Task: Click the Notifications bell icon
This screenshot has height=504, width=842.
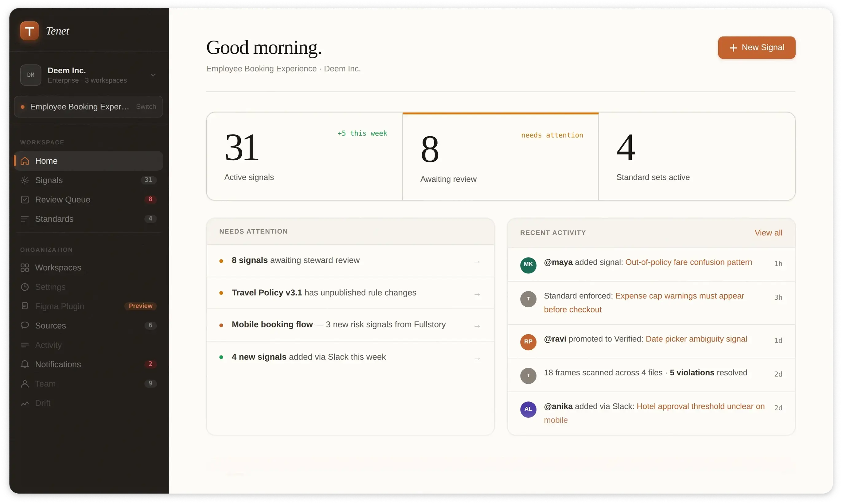Action: 25,364
